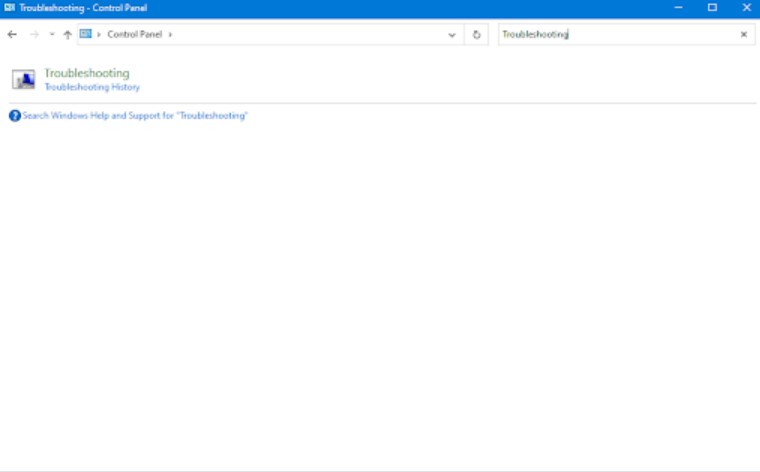Search Windows Help and Support for Troubleshooting

[135, 116]
